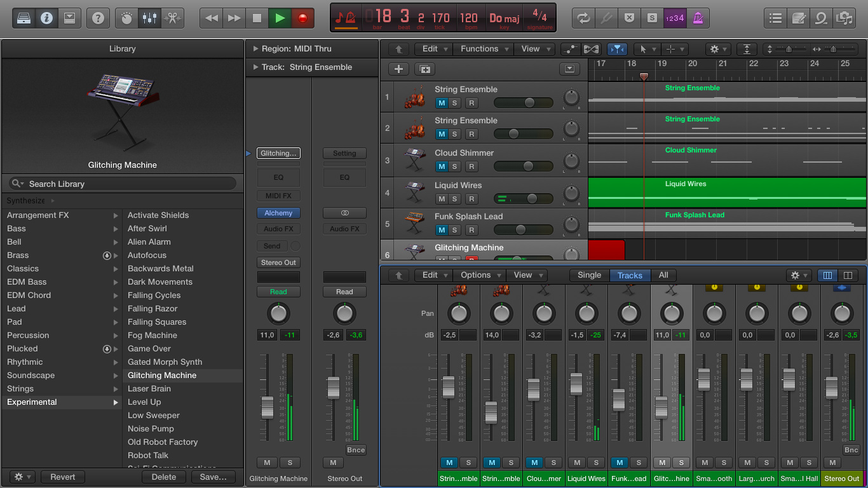Click Read automation on Glitching Machine strip
This screenshot has width=868, height=488.
[x=278, y=292]
